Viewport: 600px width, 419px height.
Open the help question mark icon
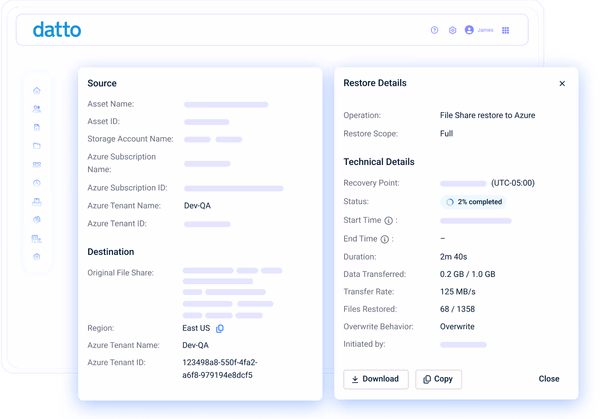coord(434,30)
